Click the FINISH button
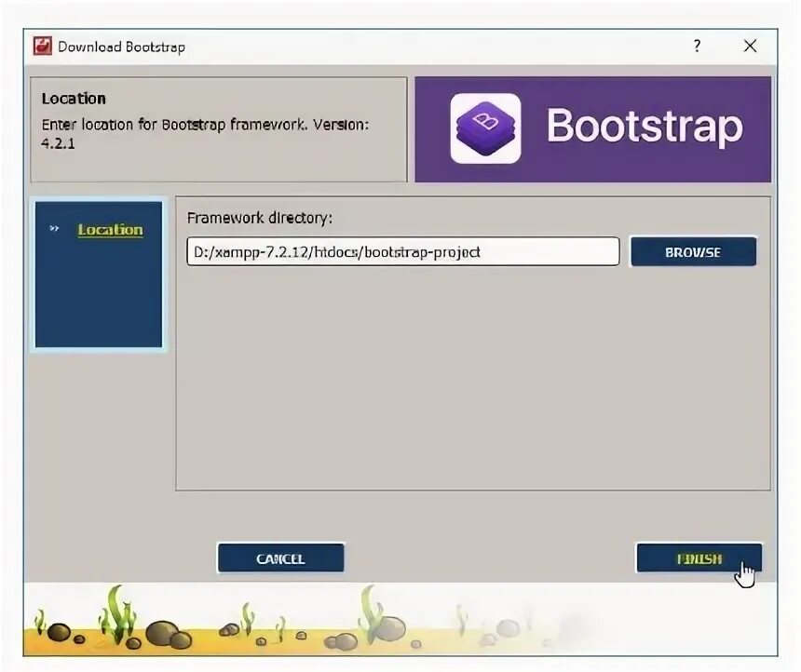Viewport: 801px width, 672px height. tap(699, 558)
